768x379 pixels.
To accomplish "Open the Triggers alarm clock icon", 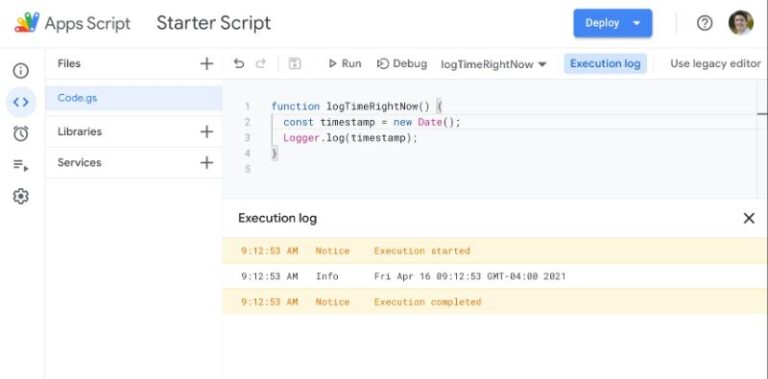I will coord(21,134).
